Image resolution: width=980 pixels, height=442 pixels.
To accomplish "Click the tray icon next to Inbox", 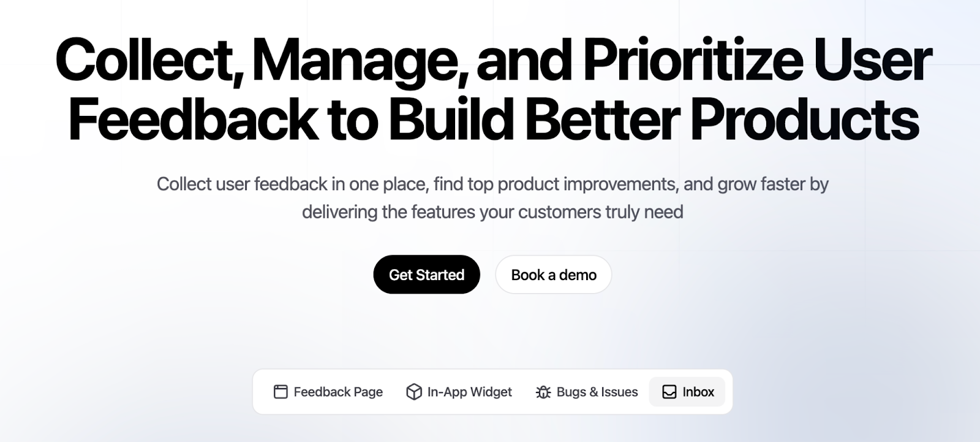I will click(669, 392).
